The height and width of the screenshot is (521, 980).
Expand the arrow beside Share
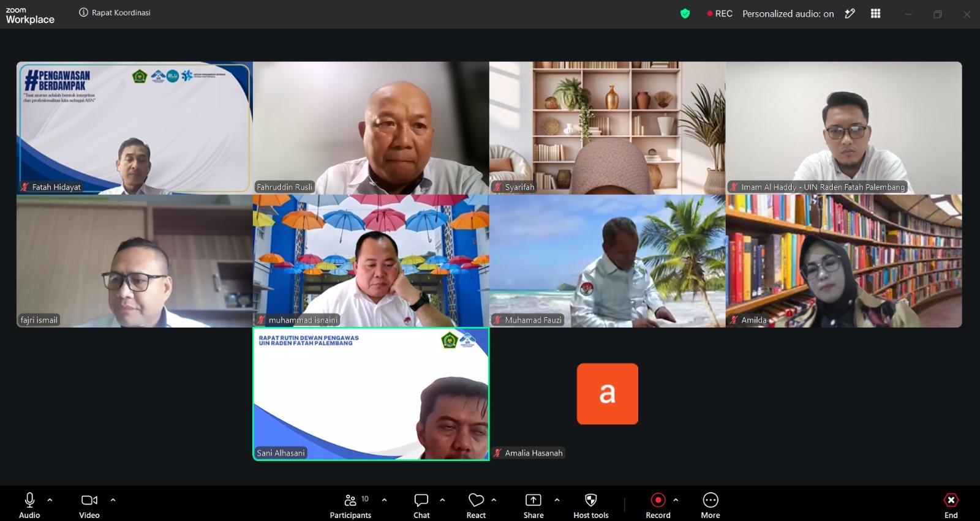pos(557,500)
